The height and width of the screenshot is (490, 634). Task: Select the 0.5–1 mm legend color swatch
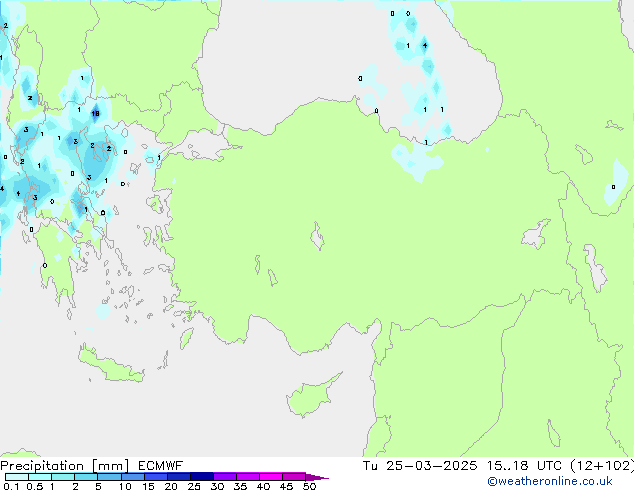40,477
